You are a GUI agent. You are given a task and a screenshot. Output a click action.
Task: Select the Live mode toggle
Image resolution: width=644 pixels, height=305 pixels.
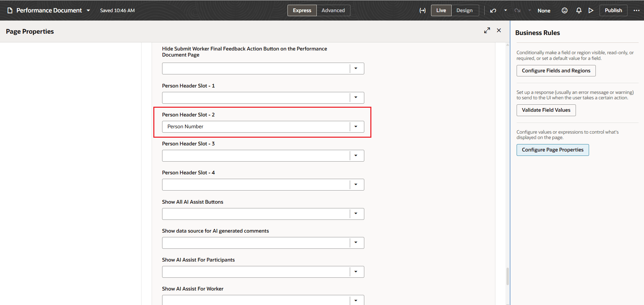441,10
